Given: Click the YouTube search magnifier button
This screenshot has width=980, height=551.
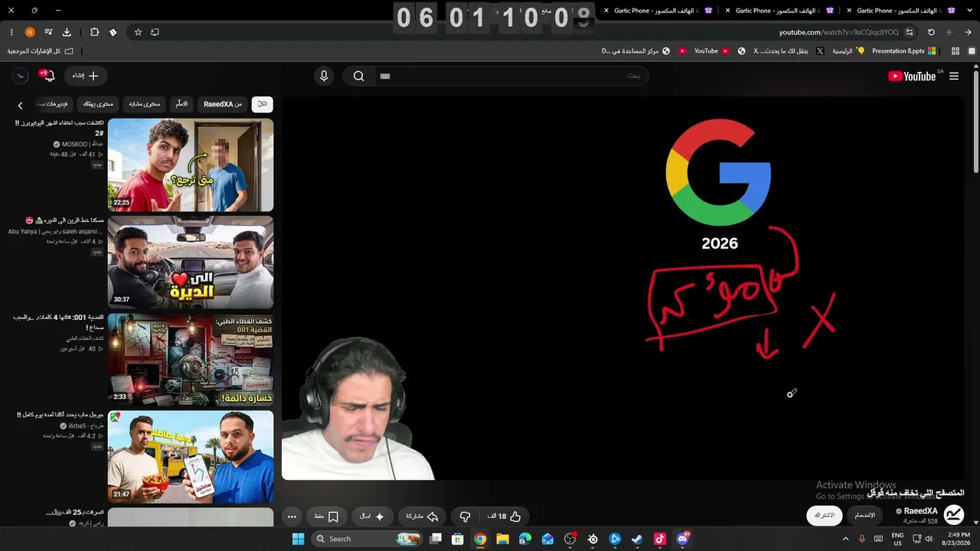Looking at the screenshot, I should tap(358, 76).
